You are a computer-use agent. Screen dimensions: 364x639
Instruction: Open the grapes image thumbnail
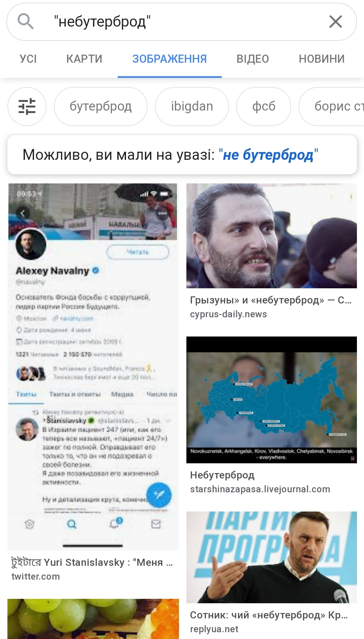(93, 619)
